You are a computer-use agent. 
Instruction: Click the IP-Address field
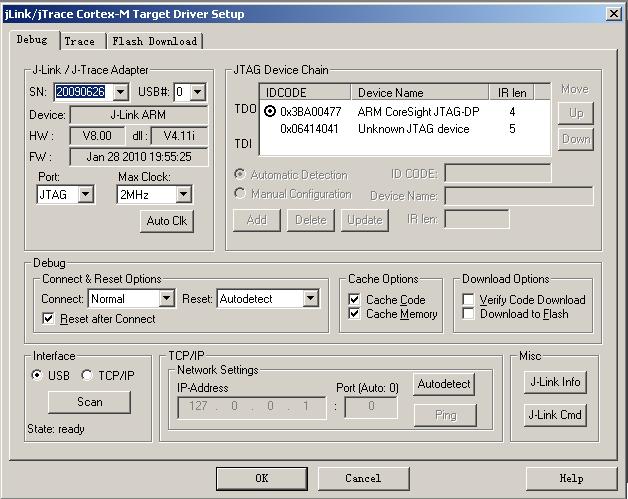point(252,407)
